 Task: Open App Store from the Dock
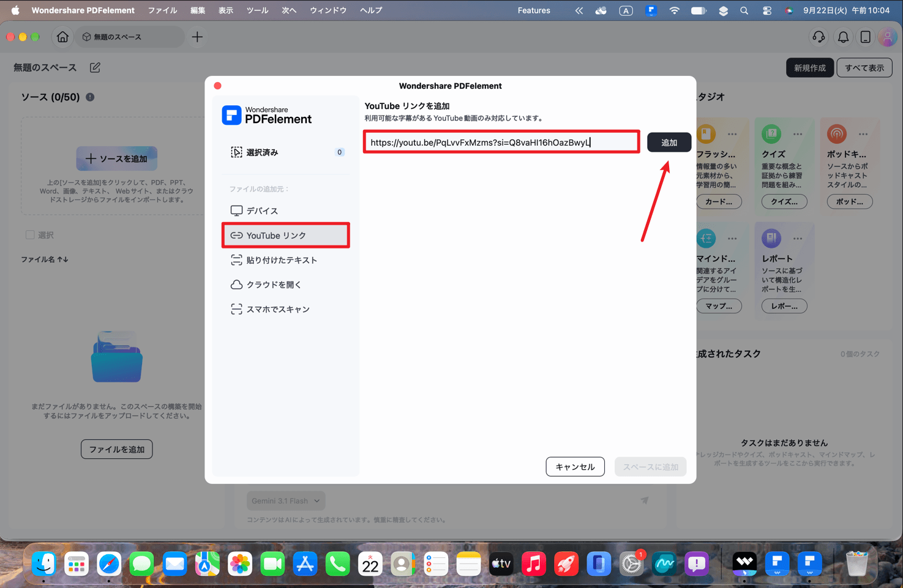(305, 564)
